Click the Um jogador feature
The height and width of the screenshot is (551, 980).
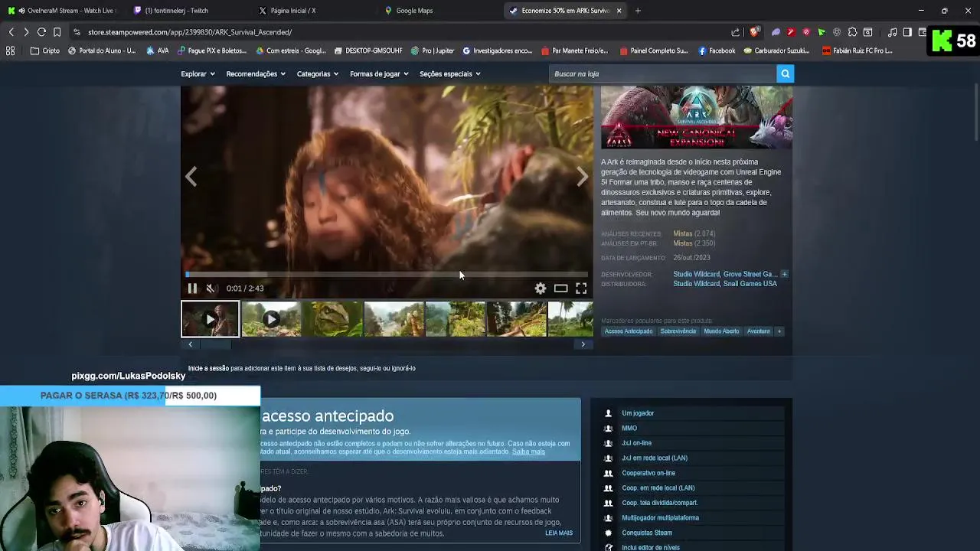[x=638, y=413]
